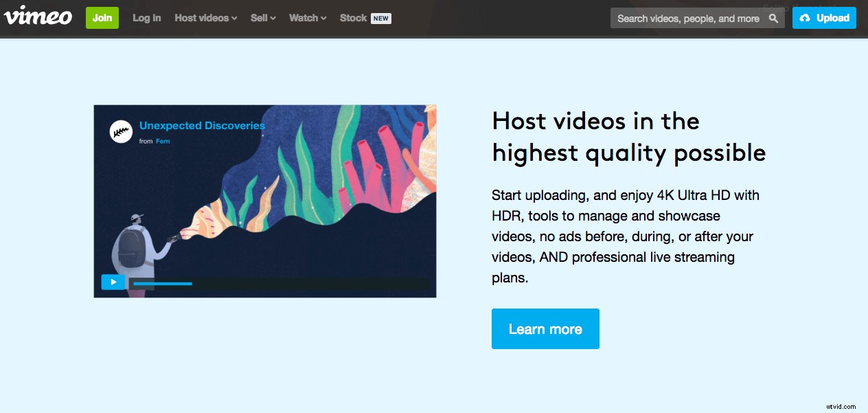
Task: Click the Vimeo logo
Action: point(38,17)
